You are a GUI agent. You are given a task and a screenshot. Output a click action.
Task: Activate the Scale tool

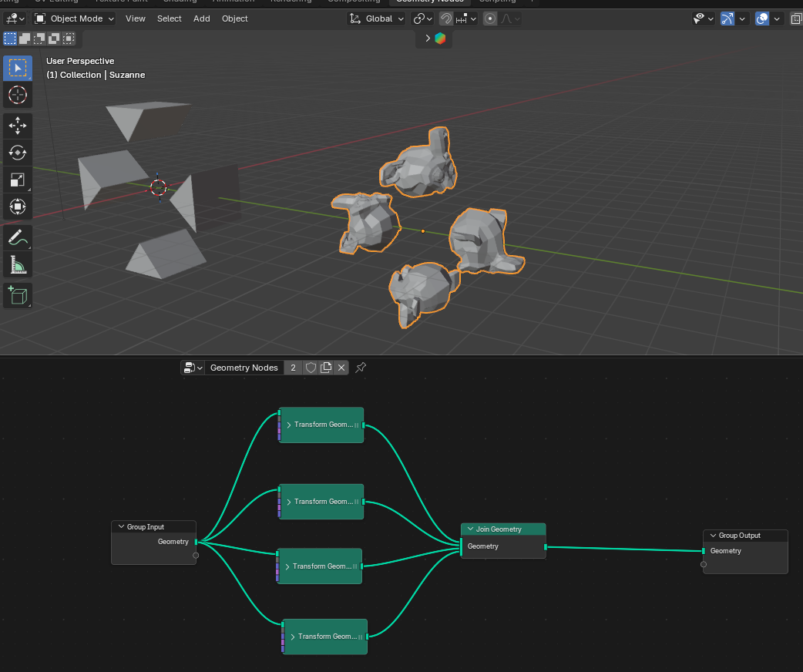coord(18,180)
